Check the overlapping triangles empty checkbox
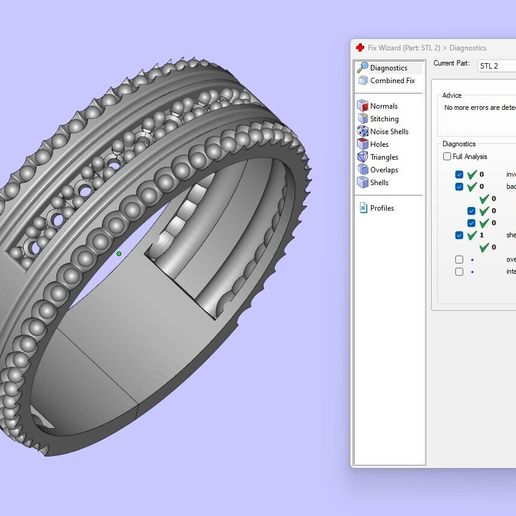Image resolution: width=516 pixels, height=516 pixels. [x=459, y=259]
